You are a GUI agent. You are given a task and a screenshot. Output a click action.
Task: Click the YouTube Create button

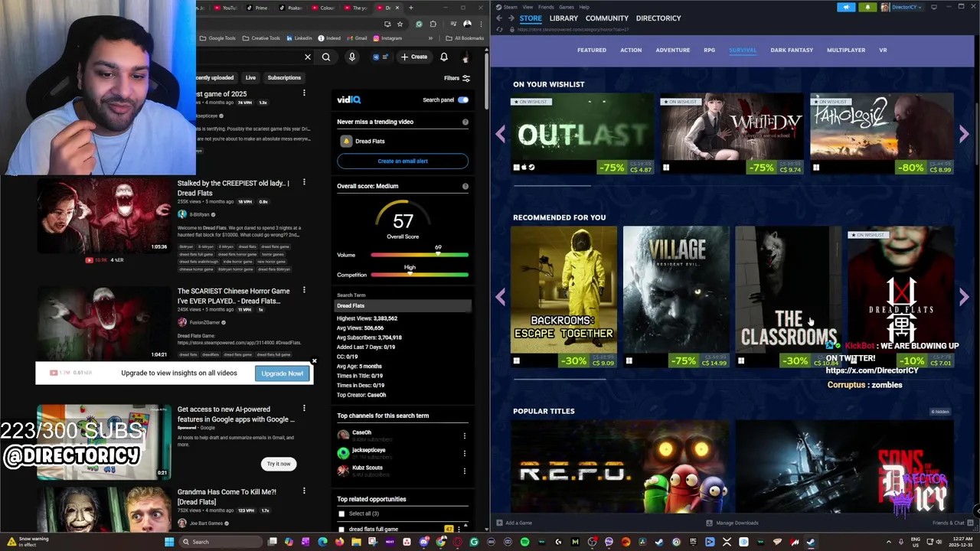click(x=414, y=57)
